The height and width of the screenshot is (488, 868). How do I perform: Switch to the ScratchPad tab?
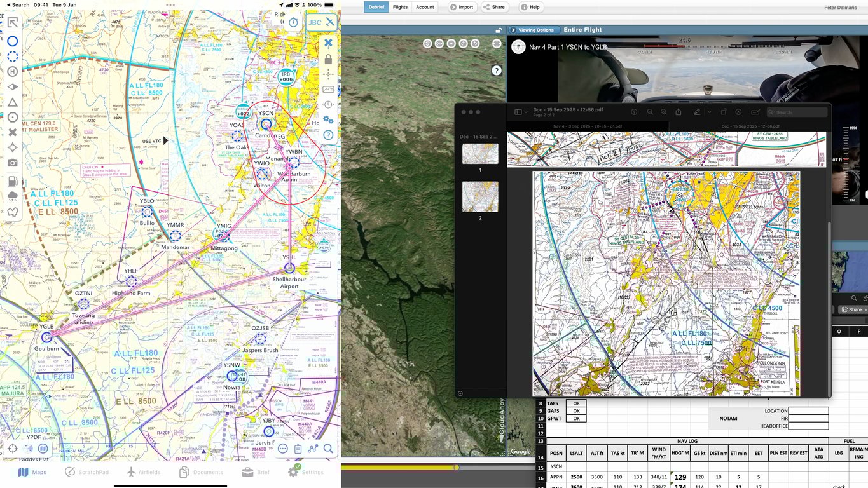[86, 472]
